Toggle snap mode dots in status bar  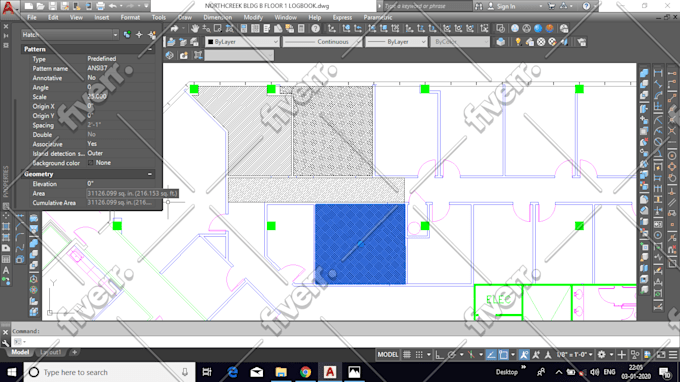coord(419,355)
